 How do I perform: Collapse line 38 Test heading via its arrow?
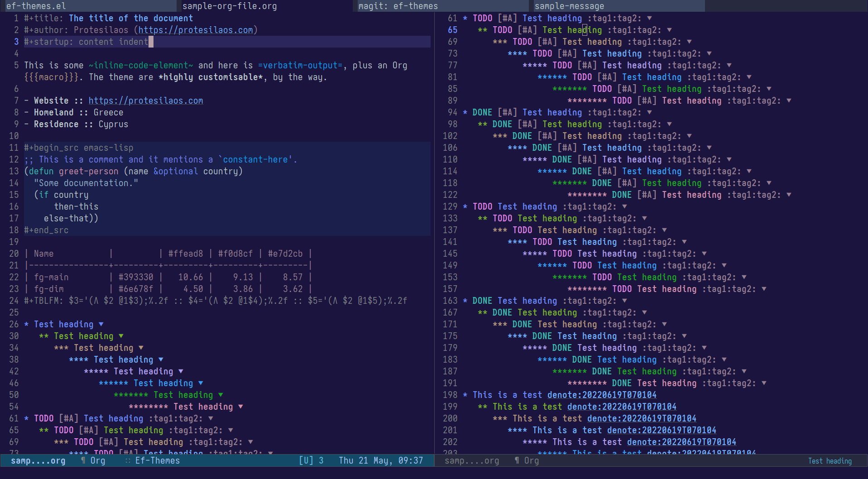click(x=161, y=359)
